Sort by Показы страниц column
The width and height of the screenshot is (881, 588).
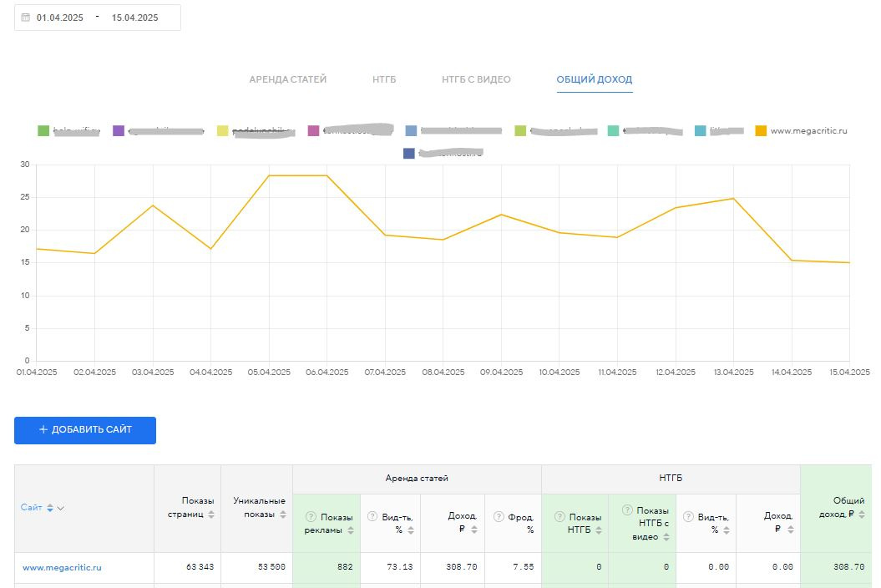click(211, 514)
